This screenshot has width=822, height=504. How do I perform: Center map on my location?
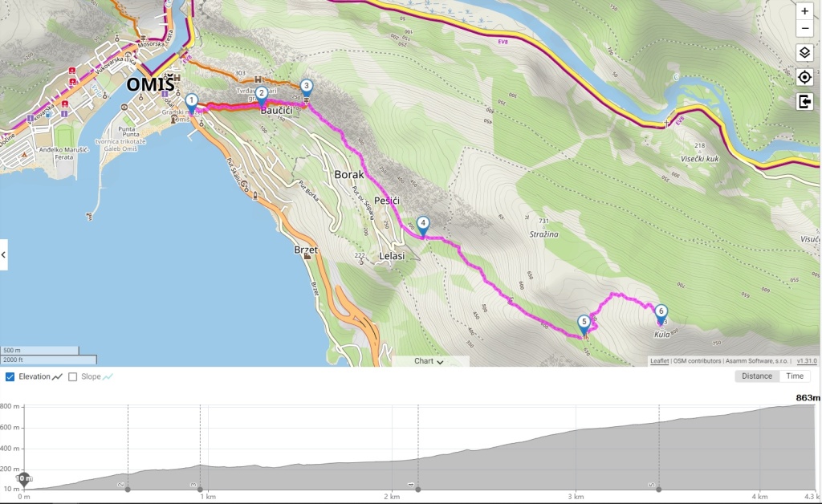tap(805, 77)
